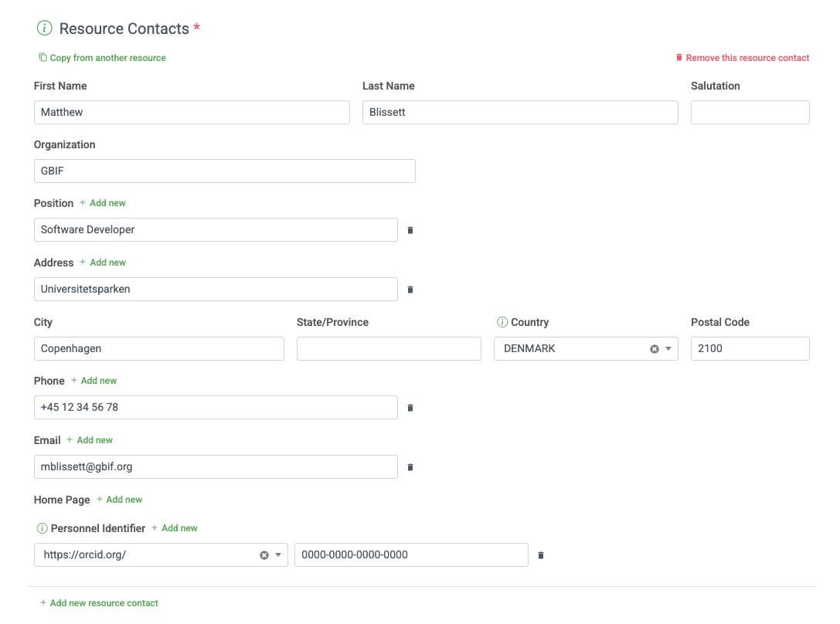
Task: Delete the mblissett@gbif.org email entry
Action: pyautogui.click(x=410, y=467)
